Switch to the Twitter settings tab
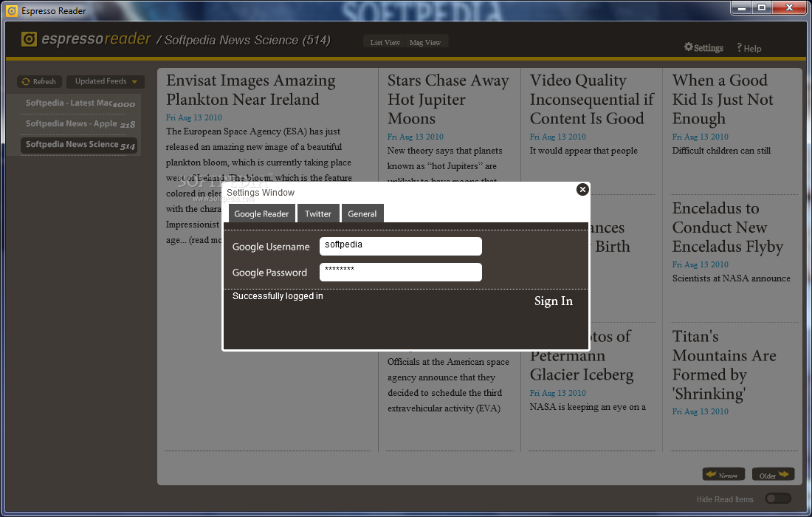 pos(318,213)
